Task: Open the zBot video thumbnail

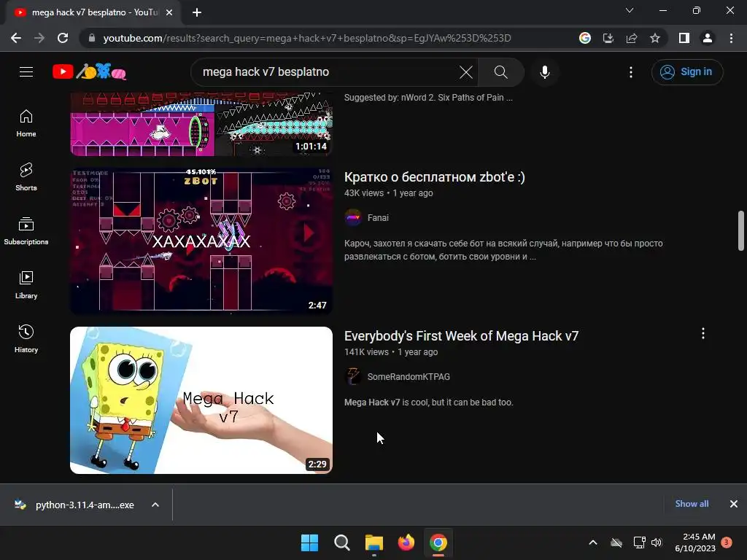Action: 201,241
